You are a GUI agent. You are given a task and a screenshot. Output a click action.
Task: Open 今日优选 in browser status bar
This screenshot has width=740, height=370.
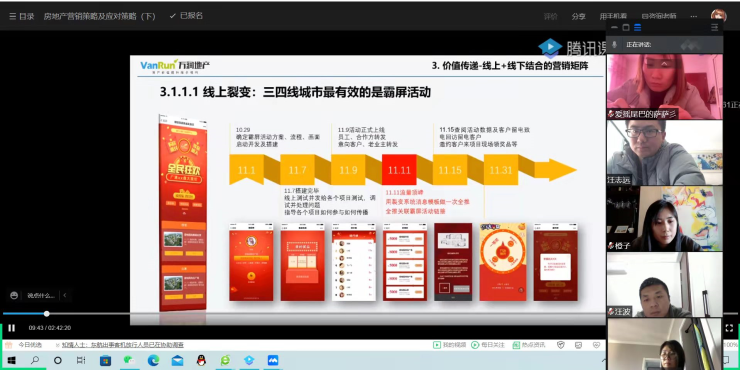click(x=29, y=345)
